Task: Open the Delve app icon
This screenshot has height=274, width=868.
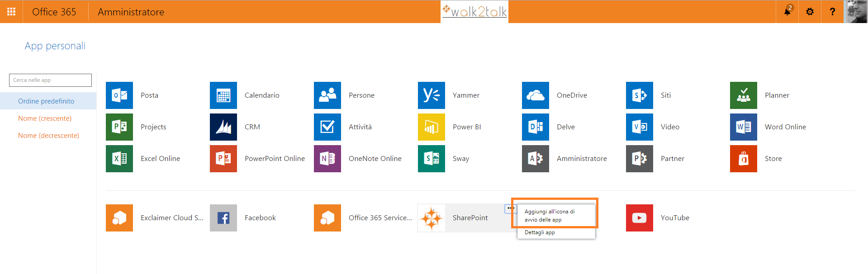Action: pos(536,127)
